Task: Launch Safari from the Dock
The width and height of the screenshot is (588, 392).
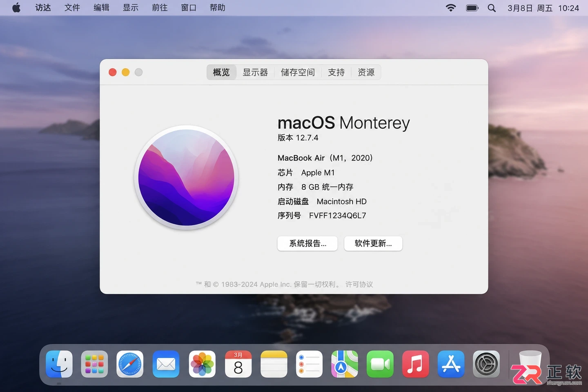Action: tap(130, 364)
